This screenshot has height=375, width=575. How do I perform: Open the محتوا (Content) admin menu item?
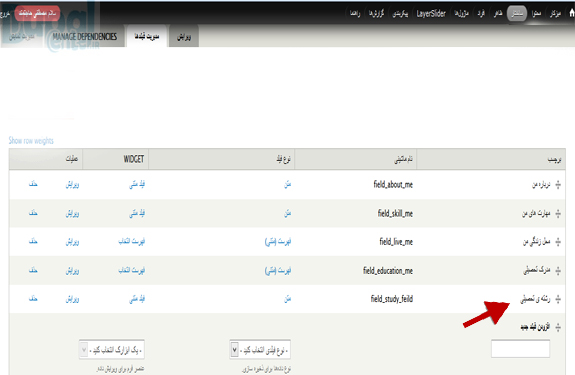536,14
